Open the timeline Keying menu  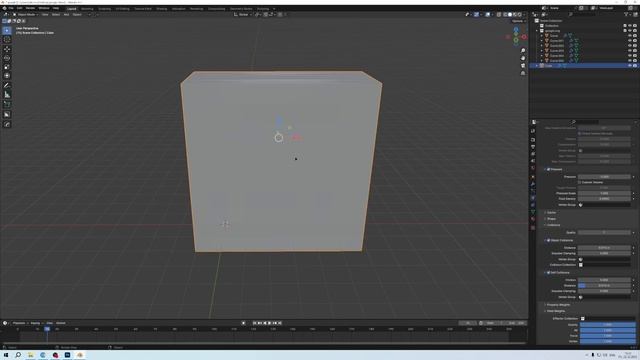[x=36, y=323]
